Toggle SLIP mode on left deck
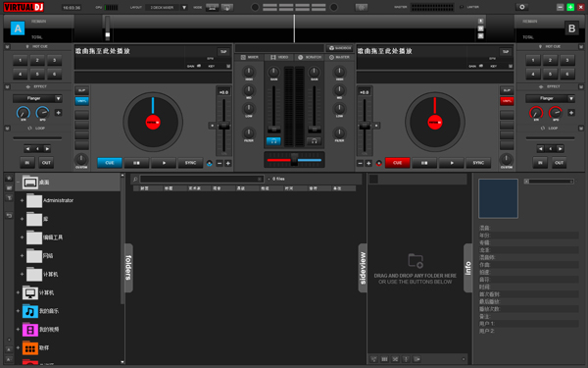This screenshot has width=588, height=368. (81, 90)
